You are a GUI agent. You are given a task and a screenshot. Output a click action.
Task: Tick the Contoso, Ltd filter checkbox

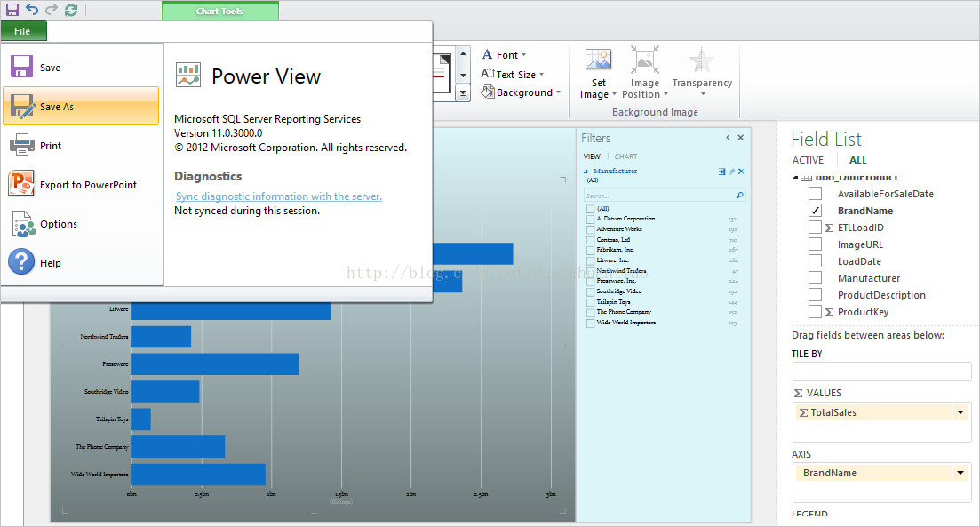coord(590,239)
